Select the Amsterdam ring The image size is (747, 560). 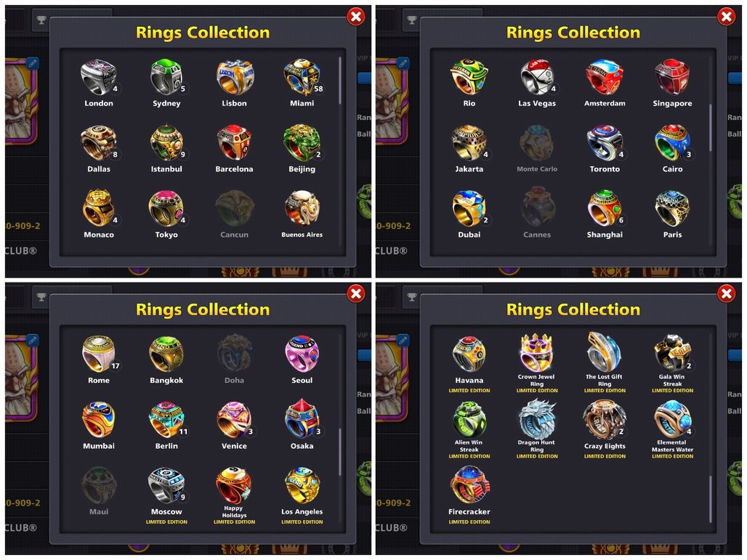click(x=605, y=77)
